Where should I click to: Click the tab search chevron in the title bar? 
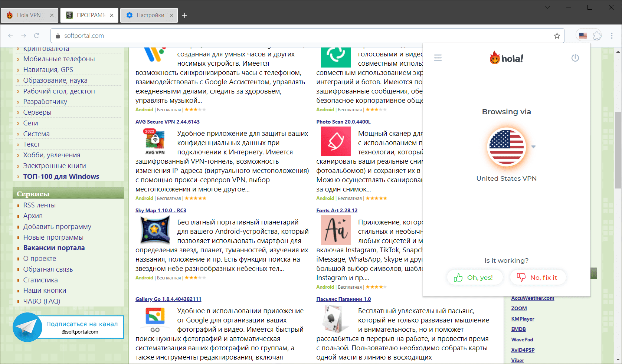click(x=547, y=7)
